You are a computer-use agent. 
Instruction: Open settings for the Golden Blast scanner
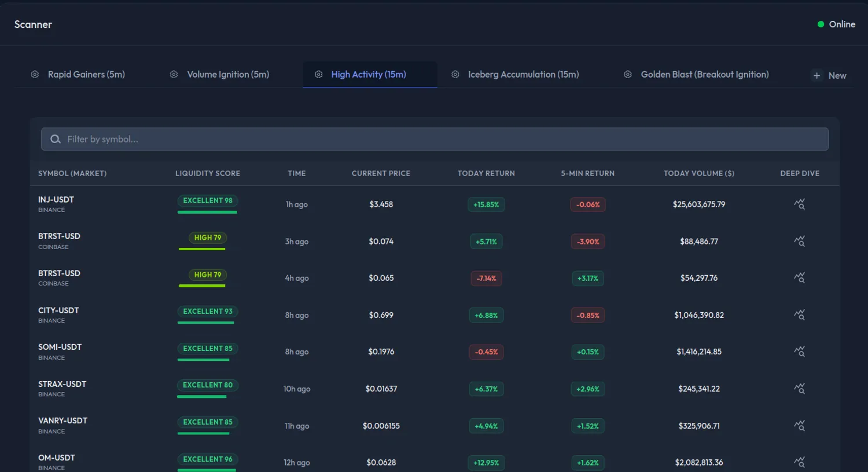click(628, 74)
